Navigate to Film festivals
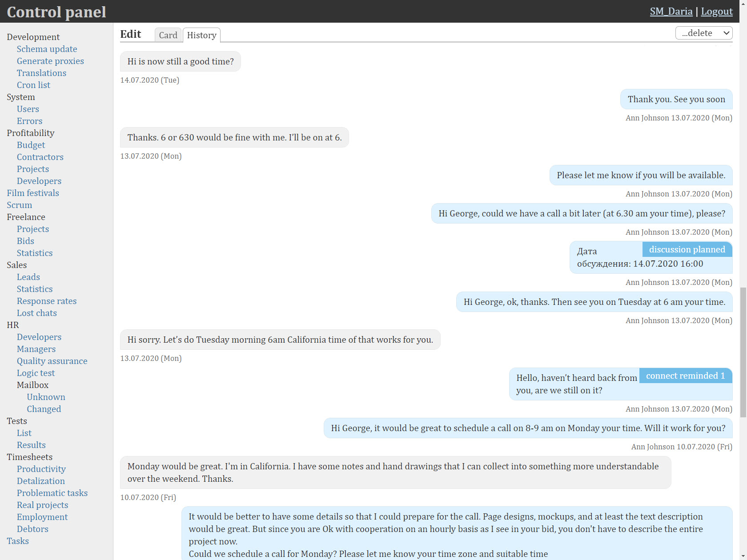747x560 pixels. pos(33,193)
